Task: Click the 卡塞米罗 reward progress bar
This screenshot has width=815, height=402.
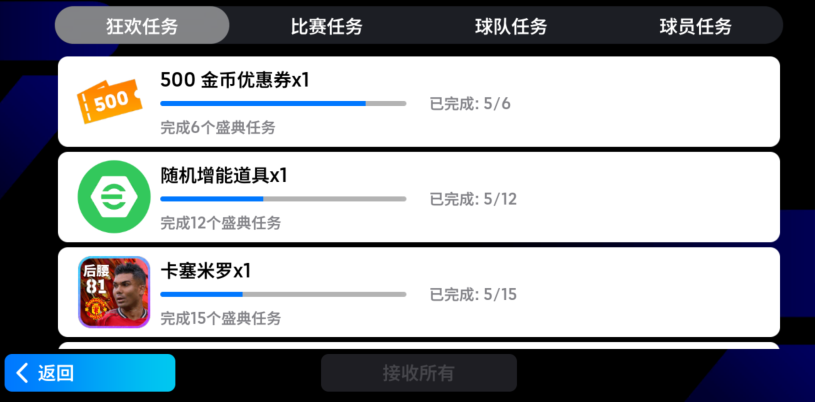Action: pos(283,294)
